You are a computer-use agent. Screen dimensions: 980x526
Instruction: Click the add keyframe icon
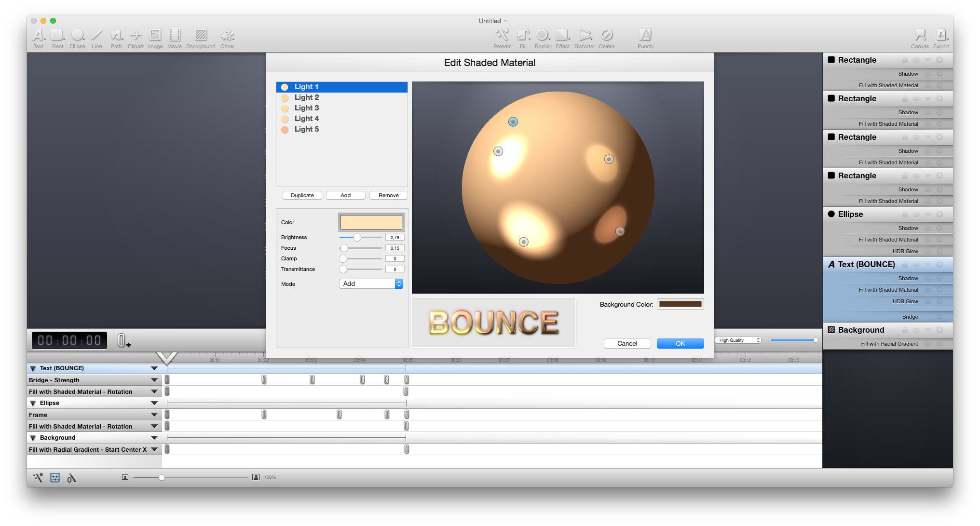point(123,340)
